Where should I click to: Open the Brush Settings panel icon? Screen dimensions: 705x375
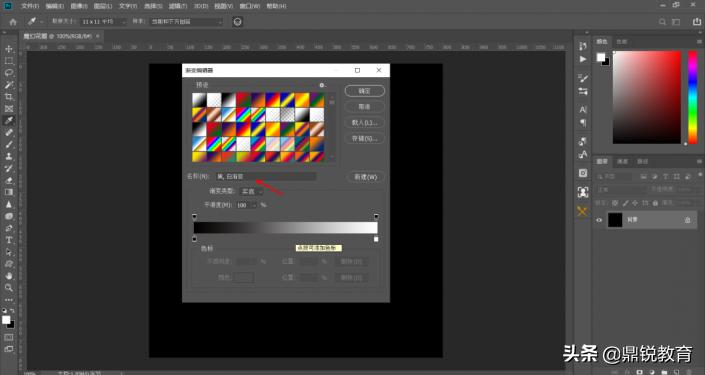pos(583,78)
